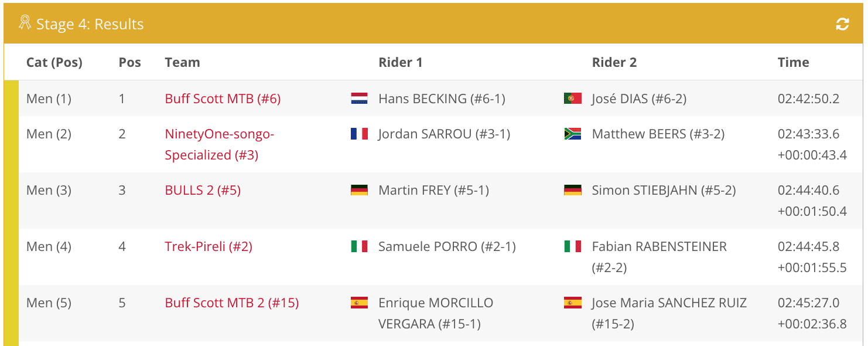
Task: Open the NinetyOne-songo-Specialized (#3) team link
Action: tap(220, 144)
